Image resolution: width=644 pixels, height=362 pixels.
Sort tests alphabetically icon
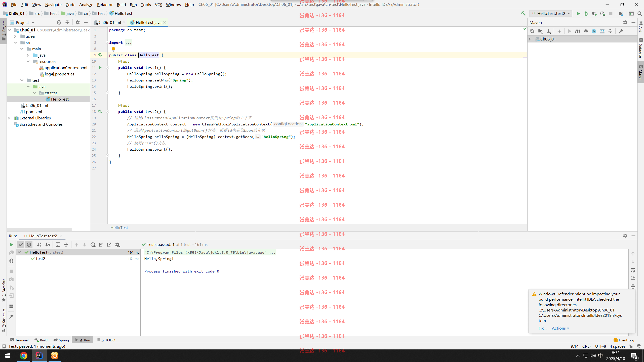39,245
